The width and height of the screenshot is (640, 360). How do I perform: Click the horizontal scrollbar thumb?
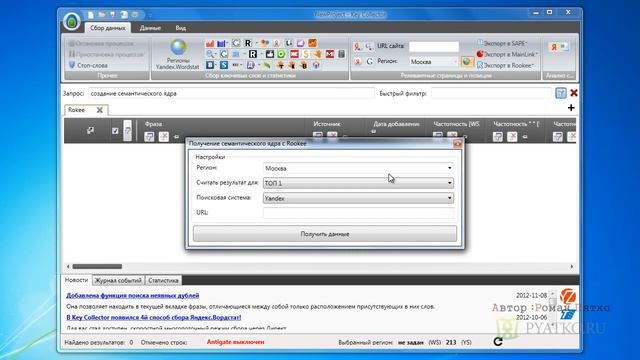[97, 267]
